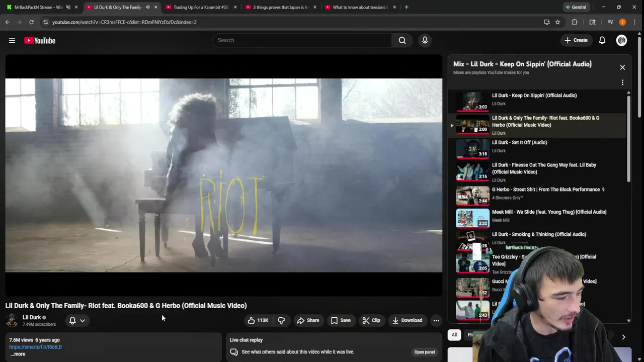Reload the page in the browser
The width and height of the screenshot is (644, 362).
[x=31, y=22]
